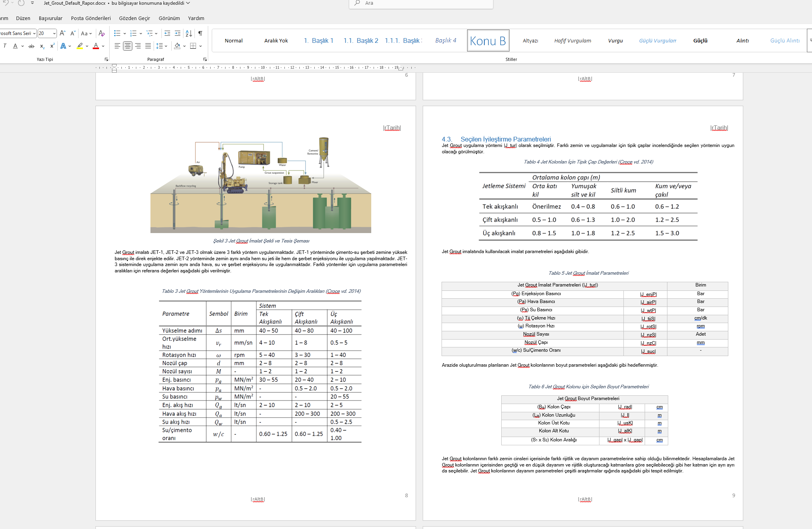Open the font size dropdown
Screen dimensions: 812x529
tap(54, 33)
